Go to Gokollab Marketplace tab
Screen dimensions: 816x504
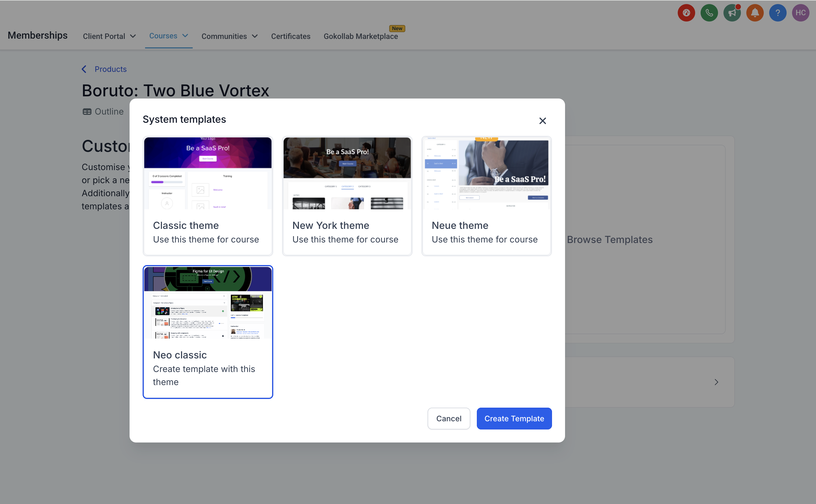[360, 36]
